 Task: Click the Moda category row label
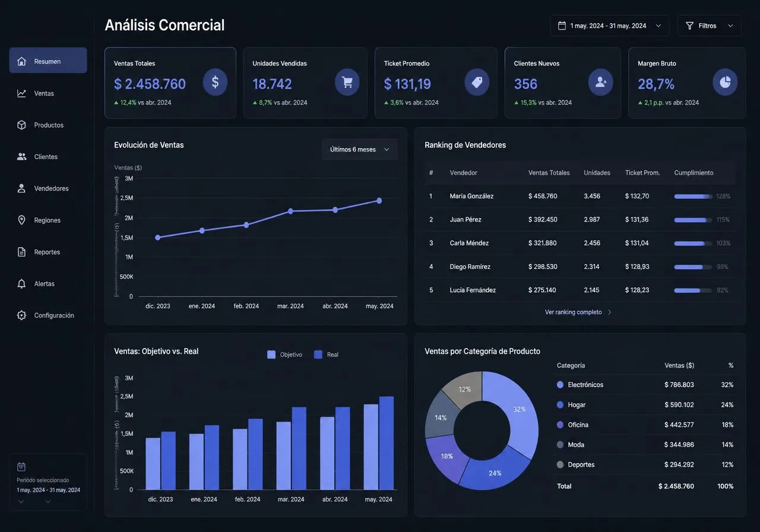click(576, 445)
